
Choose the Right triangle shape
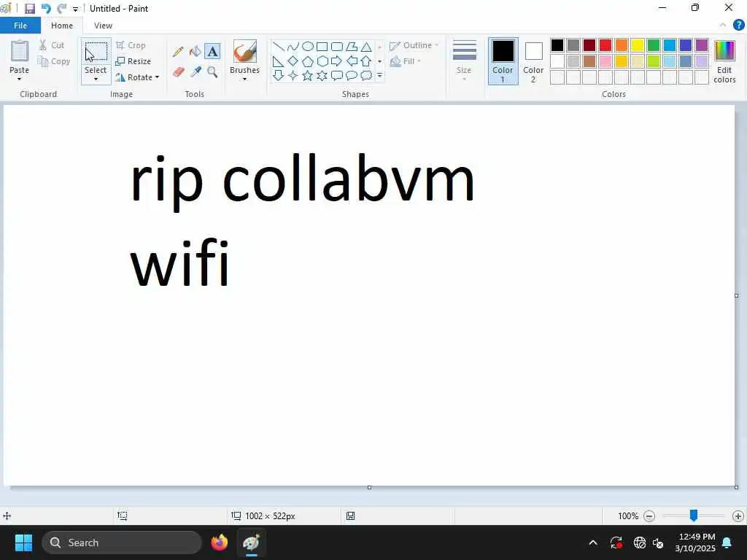pyautogui.click(x=279, y=61)
